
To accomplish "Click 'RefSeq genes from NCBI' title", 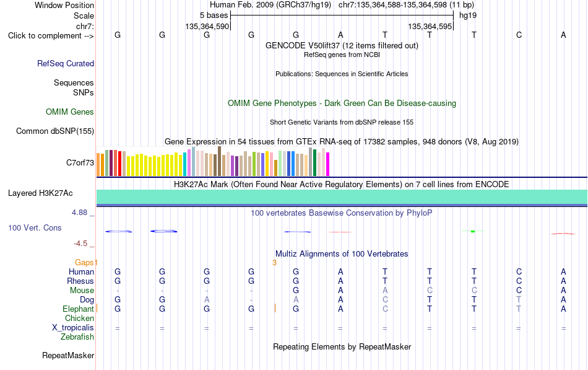I will click(342, 55).
